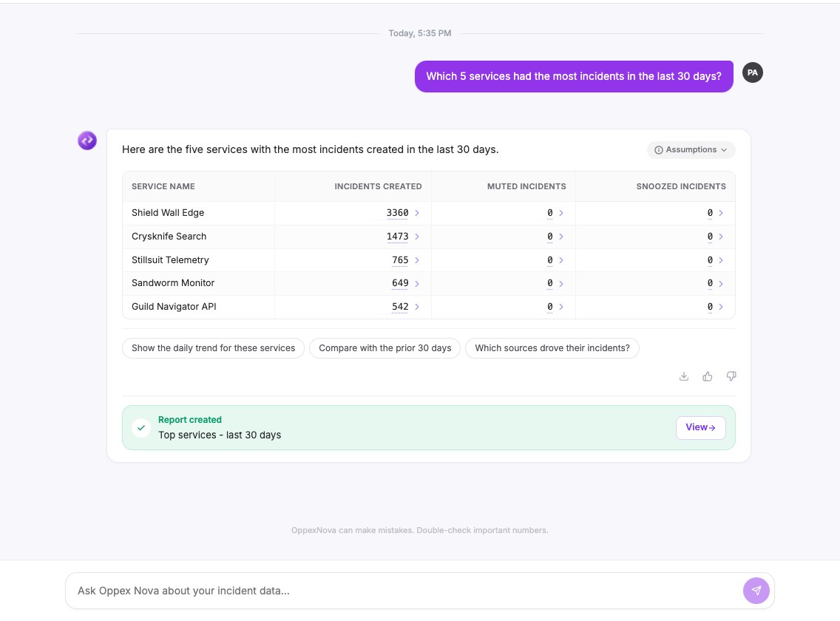Click the Oppex Nova assistant avatar icon
This screenshot has height=621, width=840.
pyautogui.click(x=87, y=140)
